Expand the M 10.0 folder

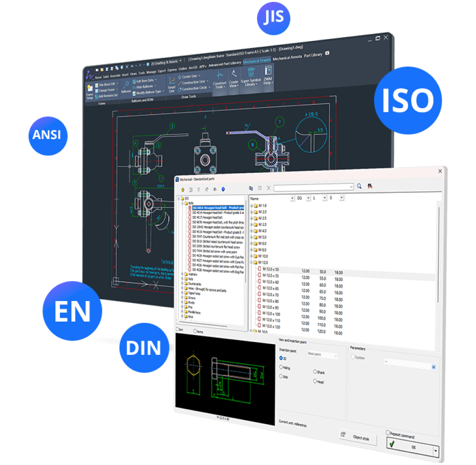point(252,256)
